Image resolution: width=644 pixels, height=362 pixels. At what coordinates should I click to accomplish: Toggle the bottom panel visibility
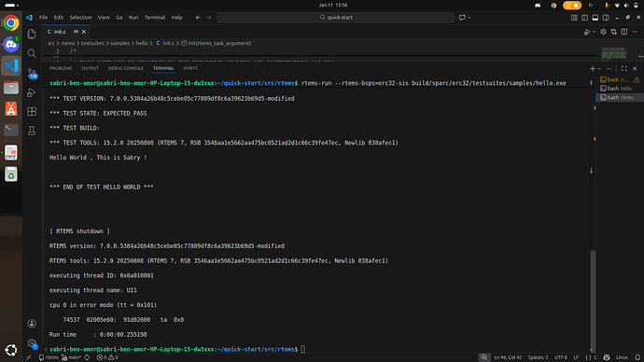coord(595,18)
